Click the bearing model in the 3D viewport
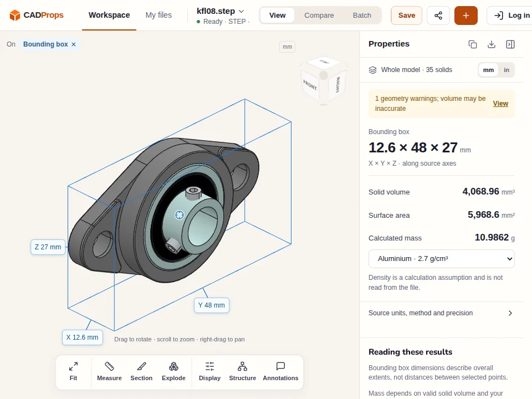The width and height of the screenshot is (532, 399). [x=163, y=211]
